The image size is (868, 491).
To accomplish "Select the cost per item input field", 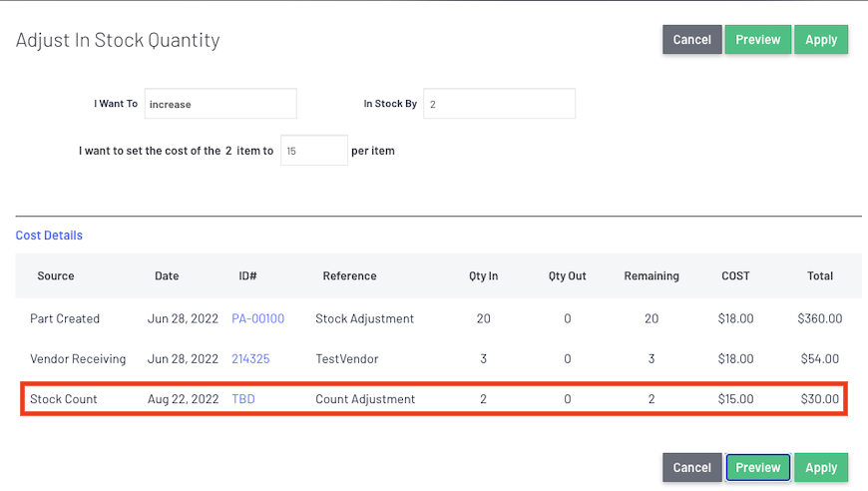I will click(314, 150).
